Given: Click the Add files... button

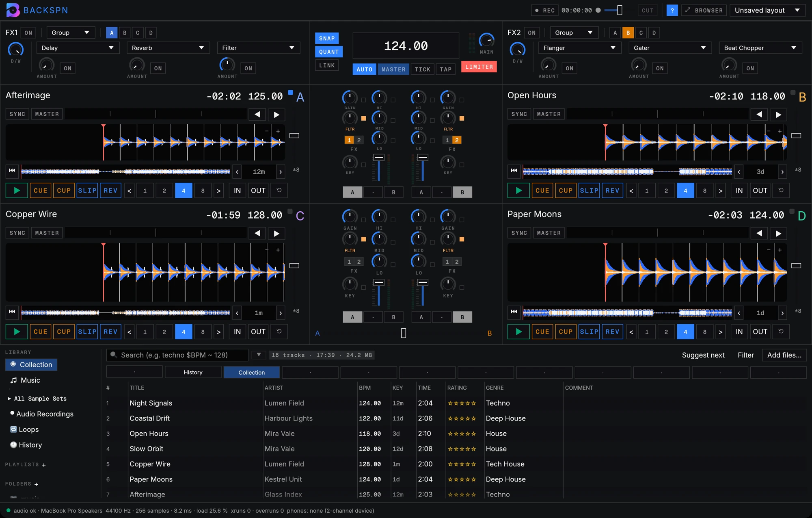Looking at the screenshot, I should 784,355.
